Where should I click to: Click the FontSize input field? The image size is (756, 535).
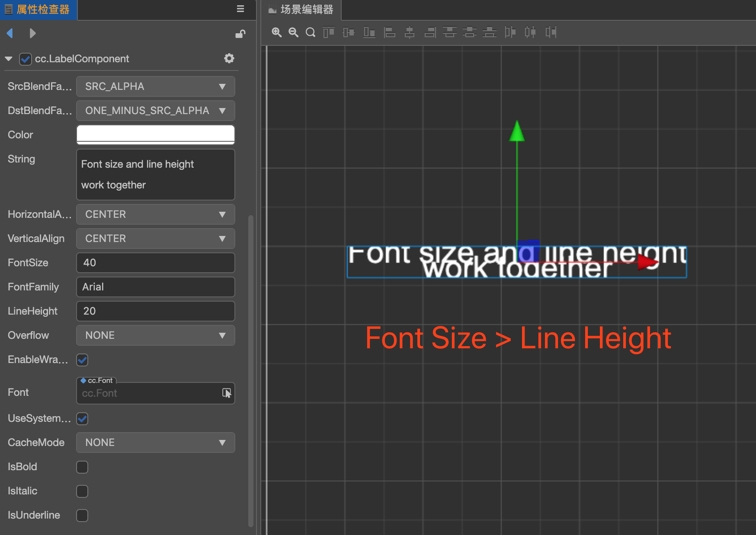pyautogui.click(x=155, y=263)
